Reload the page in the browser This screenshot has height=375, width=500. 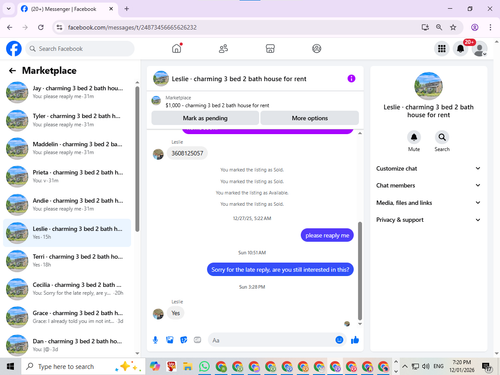41,27
